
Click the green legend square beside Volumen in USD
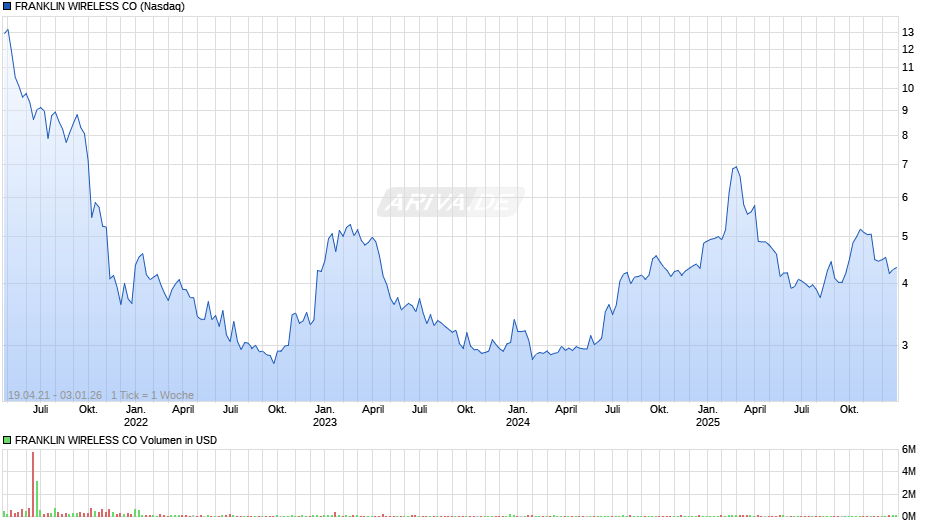pyautogui.click(x=7, y=440)
